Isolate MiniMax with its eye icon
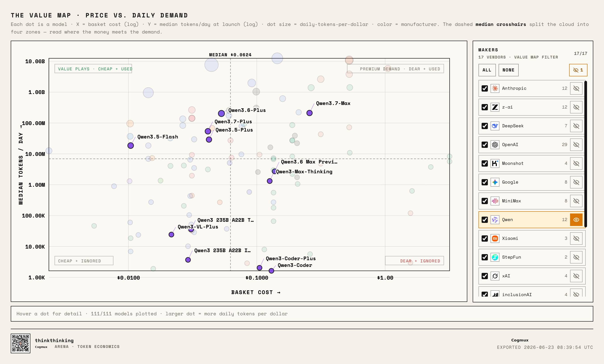Image resolution: width=604 pixels, height=364 pixels. pos(576,201)
